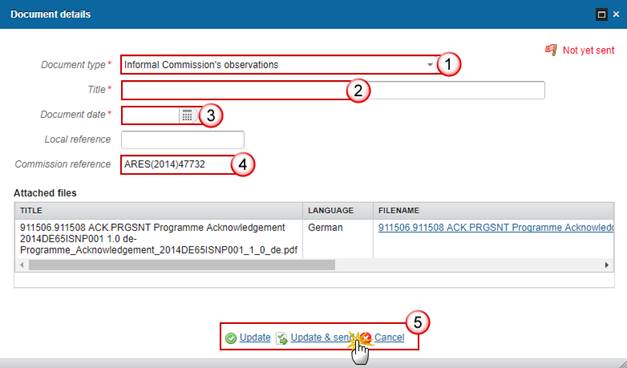Click the scrollbar right arrow
This screenshot has width=627, height=368.
(x=607, y=265)
